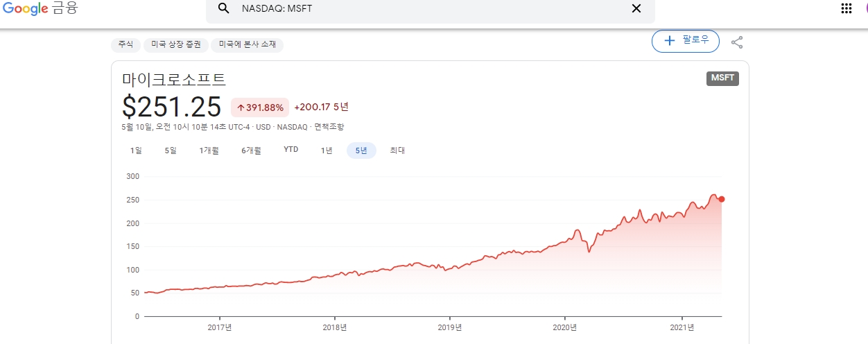Select the 미국 상장 증권 chip
This screenshot has height=344, width=868.
click(175, 44)
